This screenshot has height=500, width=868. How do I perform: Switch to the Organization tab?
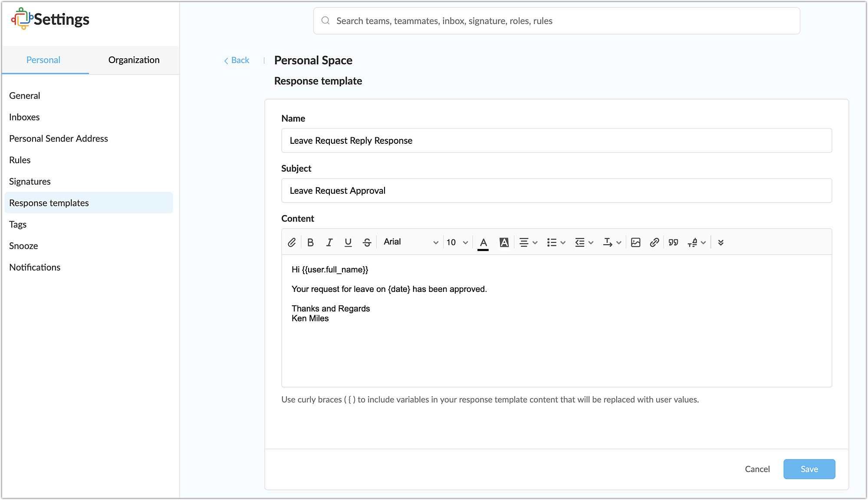134,60
